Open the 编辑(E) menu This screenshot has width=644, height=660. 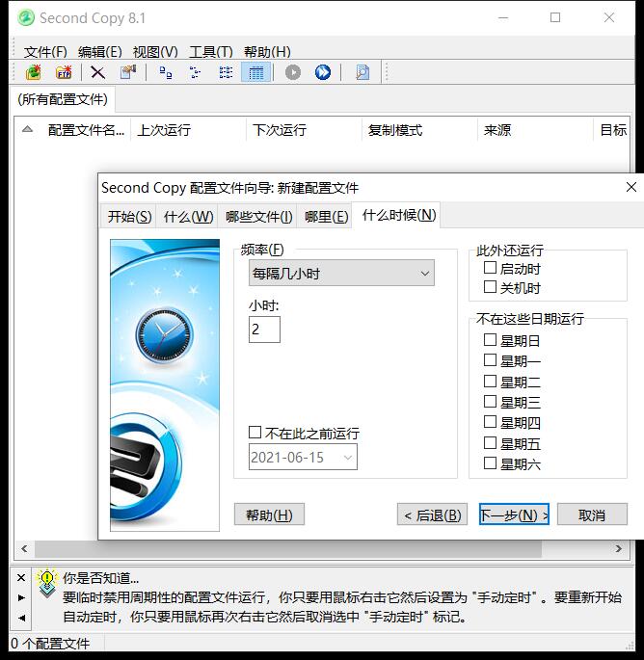point(100,52)
